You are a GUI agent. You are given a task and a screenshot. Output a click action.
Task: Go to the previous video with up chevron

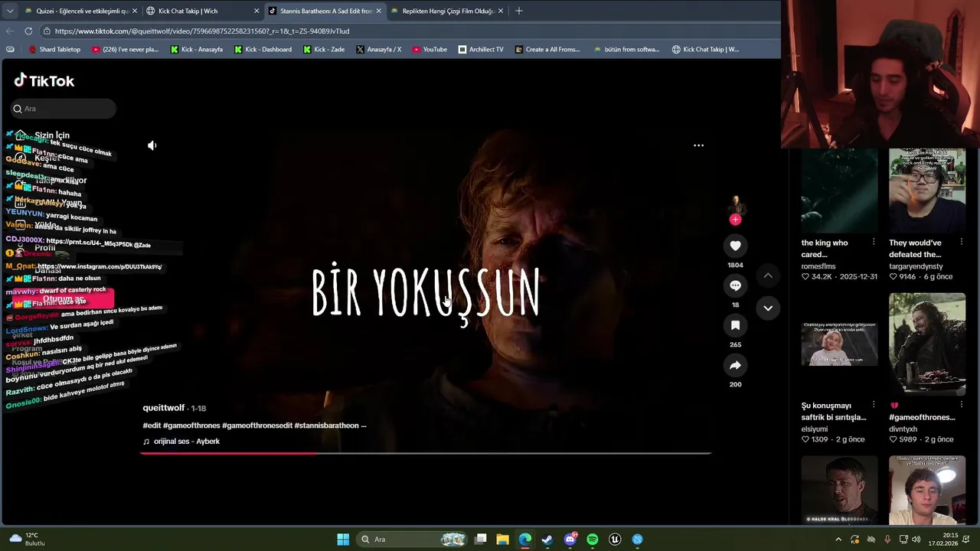click(x=768, y=275)
